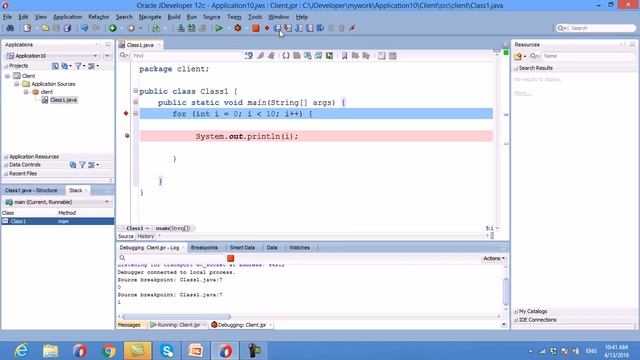Click the red stop icon in the debug log toolbar
The image size is (640, 360).
pos(230,258)
